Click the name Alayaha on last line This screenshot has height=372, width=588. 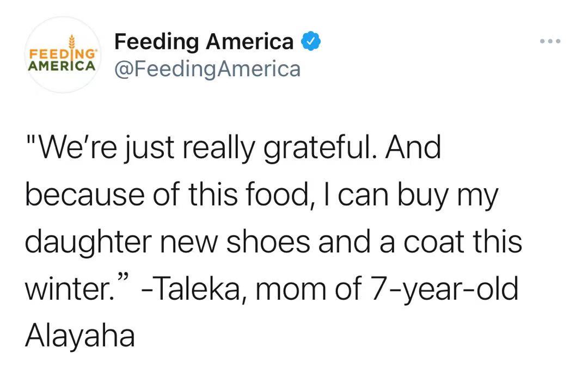pyautogui.click(x=79, y=335)
